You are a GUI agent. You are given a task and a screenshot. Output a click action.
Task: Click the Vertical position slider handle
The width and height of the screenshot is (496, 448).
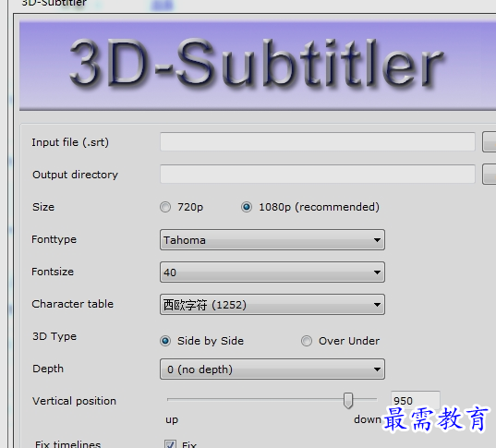[x=348, y=401]
